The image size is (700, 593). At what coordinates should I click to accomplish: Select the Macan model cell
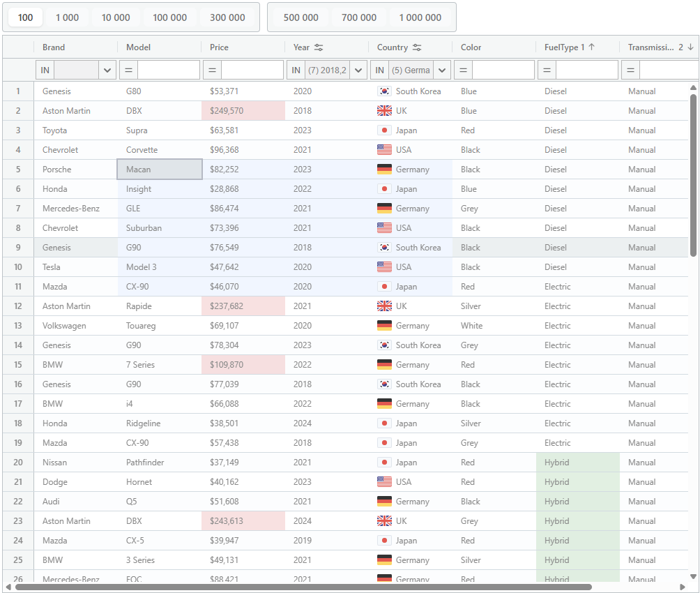(x=160, y=170)
